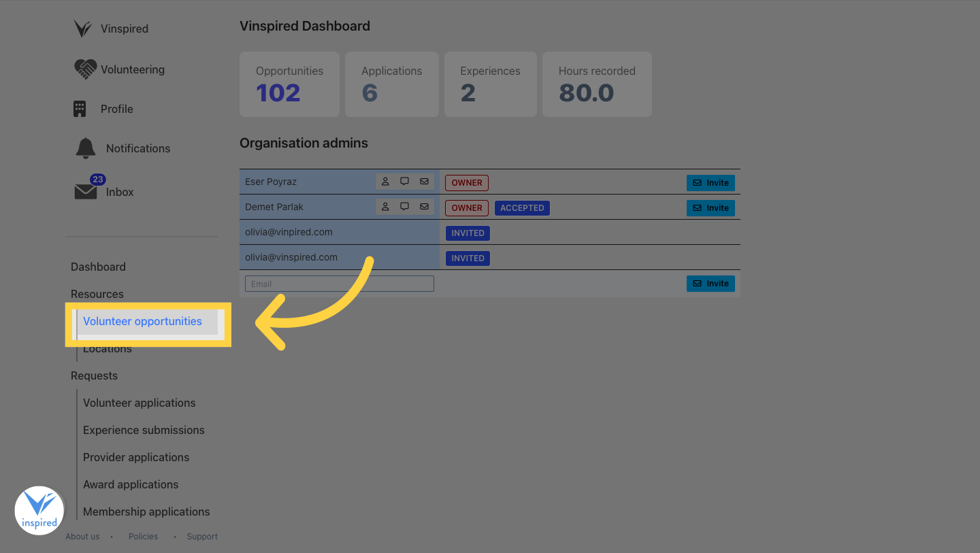Open the Hours recorded 80.0 card
This screenshot has height=553, width=980.
[597, 84]
